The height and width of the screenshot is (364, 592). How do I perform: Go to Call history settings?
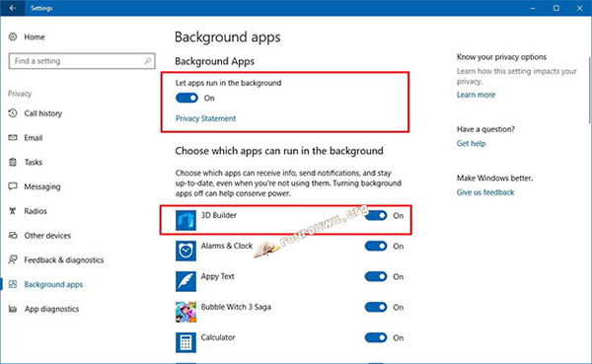(x=43, y=113)
